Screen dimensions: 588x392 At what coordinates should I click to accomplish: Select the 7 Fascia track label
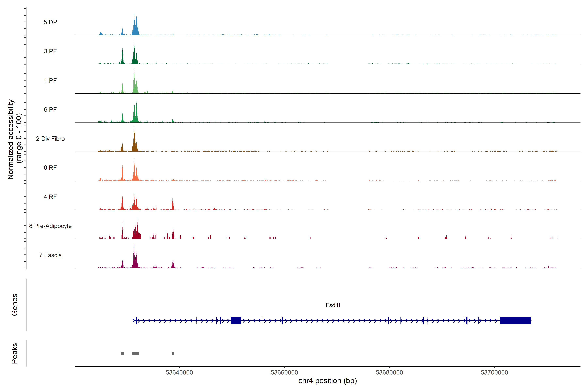click(50, 255)
